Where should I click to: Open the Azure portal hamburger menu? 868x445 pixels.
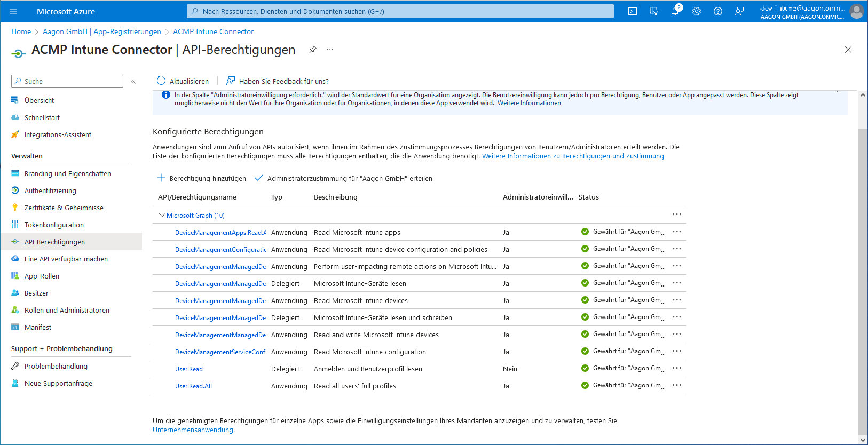[x=13, y=11]
